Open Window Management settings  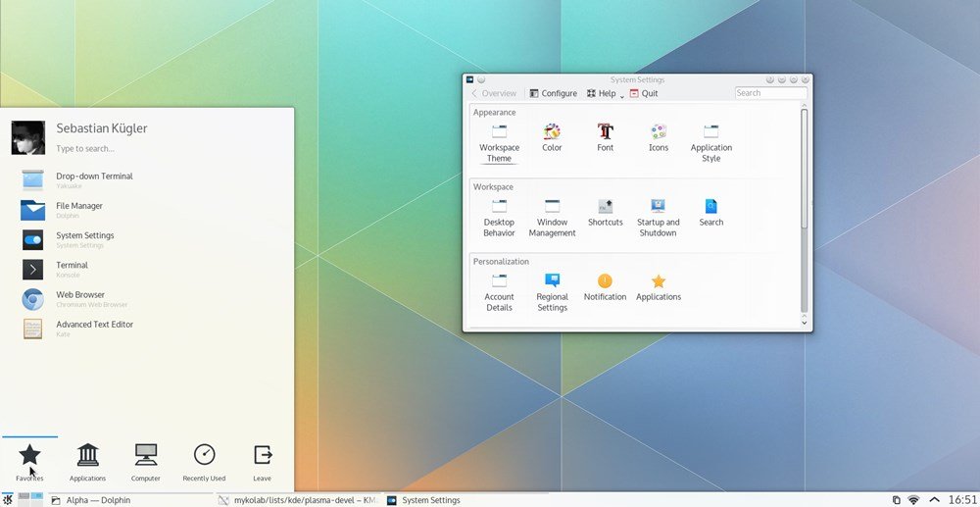(x=552, y=217)
